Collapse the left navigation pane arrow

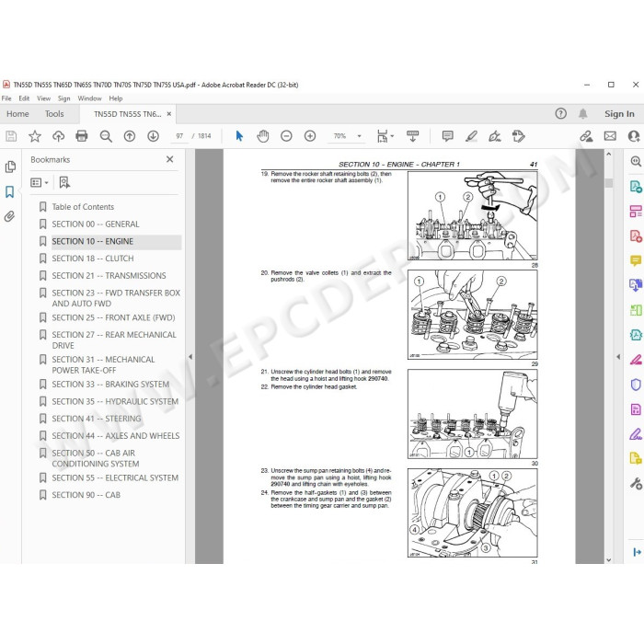(x=190, y=357)
